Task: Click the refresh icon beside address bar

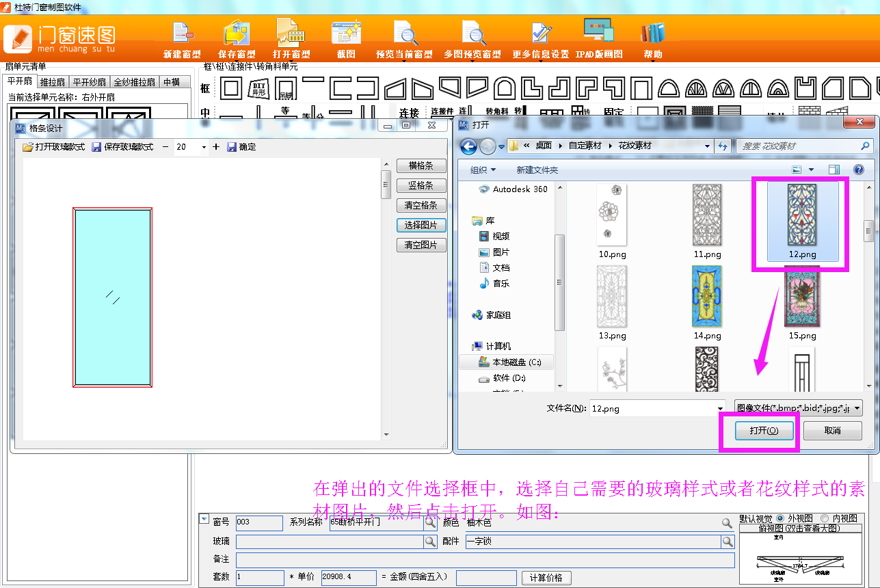Action: (723, 146)
